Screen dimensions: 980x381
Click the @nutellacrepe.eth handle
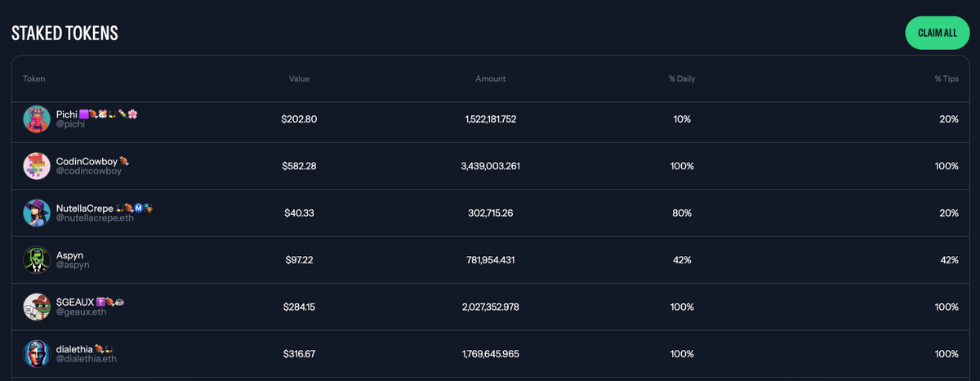(x=96, y=218)
